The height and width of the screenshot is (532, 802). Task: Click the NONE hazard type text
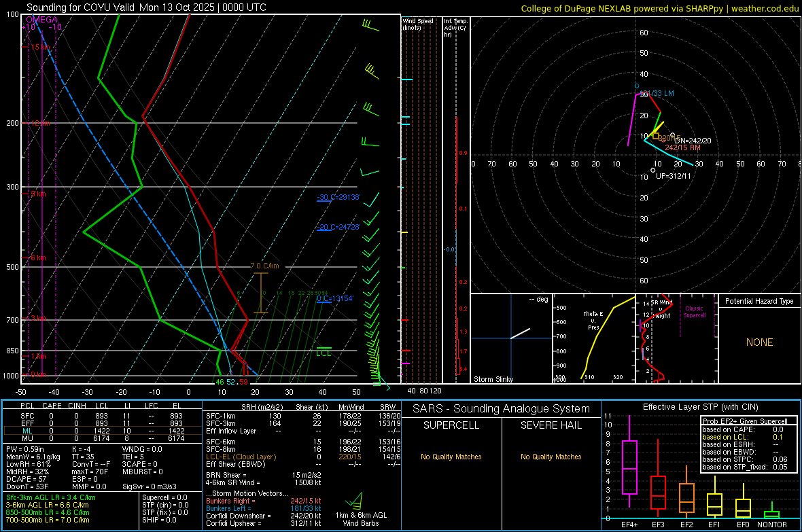(759, 342)
